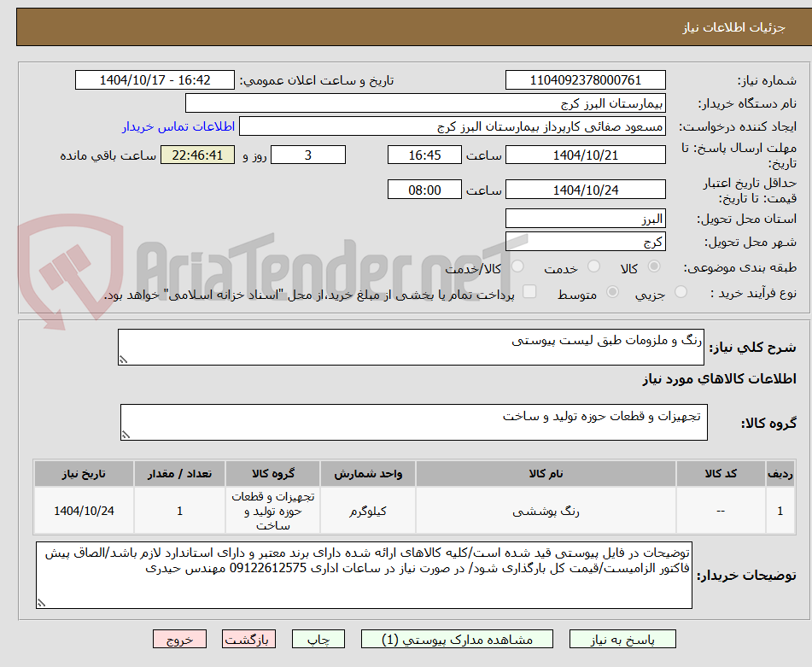Click the 'گروه کالا' column header

coord(273,473)
